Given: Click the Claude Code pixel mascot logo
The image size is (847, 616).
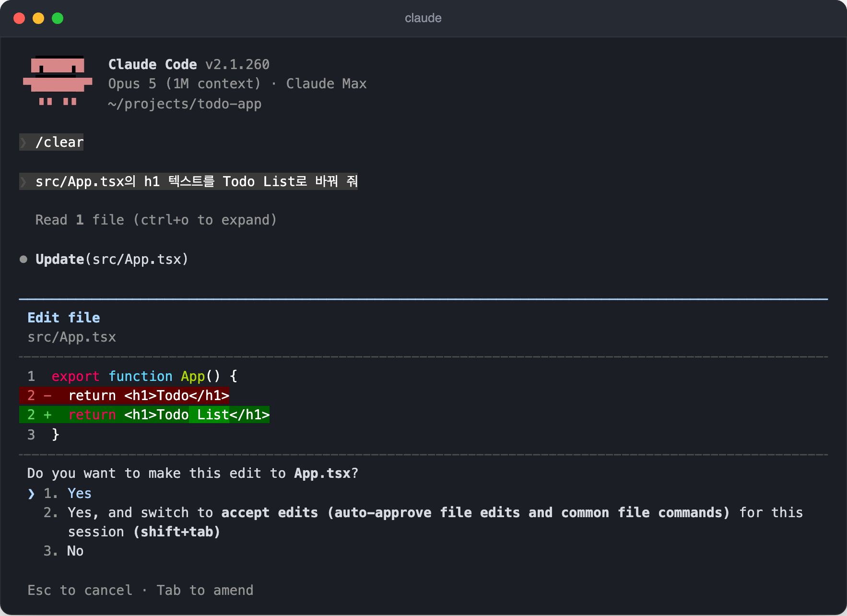Looking at the screenshot, I should [58, 81].
